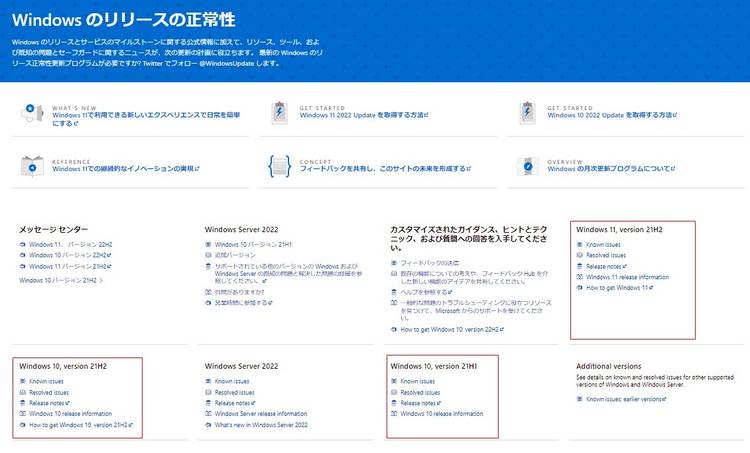Open 'フィードバックを共有し、このサイトの未来を形成する' link
The width and height of the screenshot is (750, 453).
click(385, 169)
